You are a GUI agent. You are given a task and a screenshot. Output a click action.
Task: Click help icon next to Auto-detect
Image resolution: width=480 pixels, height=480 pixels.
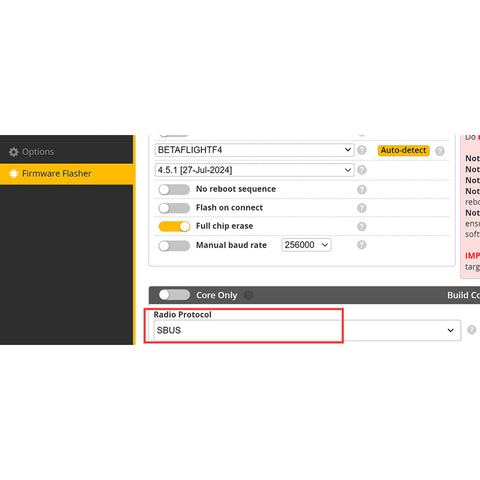(x=440, y=151)
